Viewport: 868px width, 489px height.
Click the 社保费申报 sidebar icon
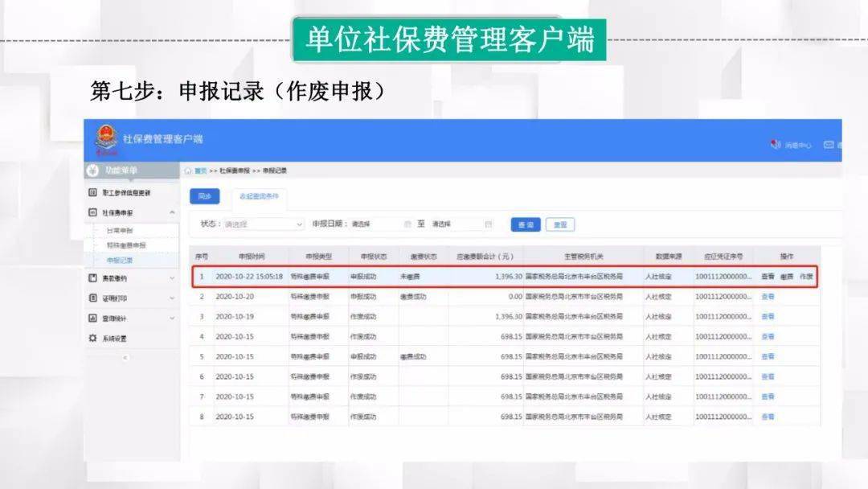click(92, 212)
